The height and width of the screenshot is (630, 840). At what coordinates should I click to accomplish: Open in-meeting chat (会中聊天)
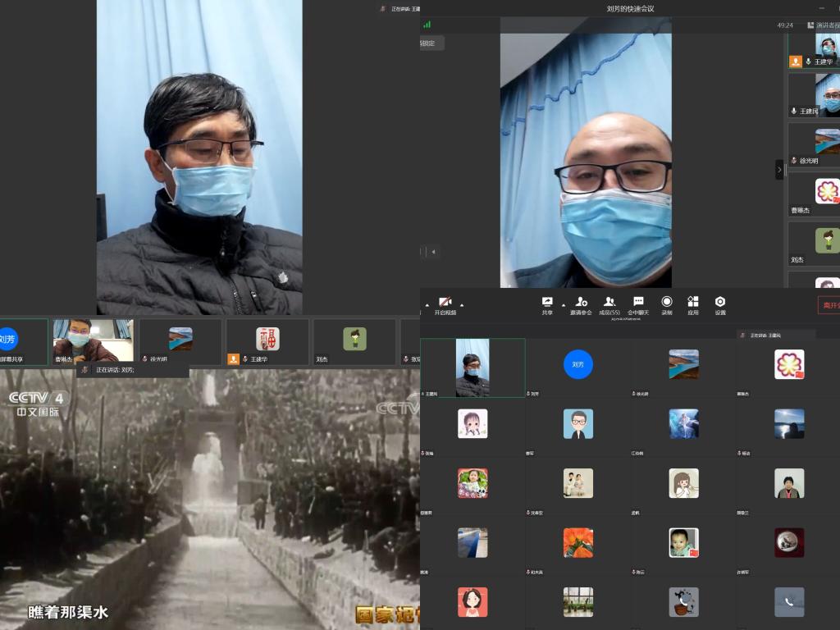point(638,303)
